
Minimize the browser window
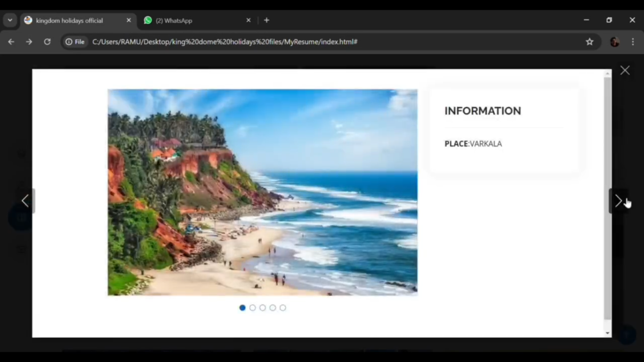[x=586, y=20]
